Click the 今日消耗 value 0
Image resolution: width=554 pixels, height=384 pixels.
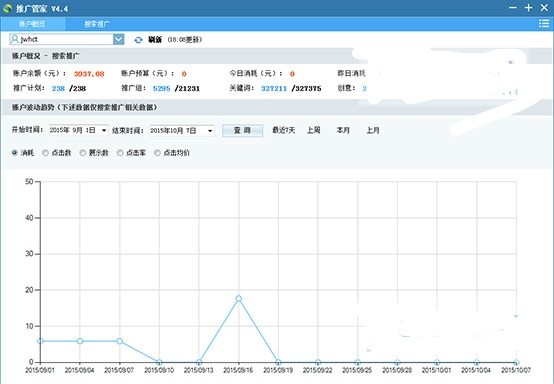(x=292, y=74)
